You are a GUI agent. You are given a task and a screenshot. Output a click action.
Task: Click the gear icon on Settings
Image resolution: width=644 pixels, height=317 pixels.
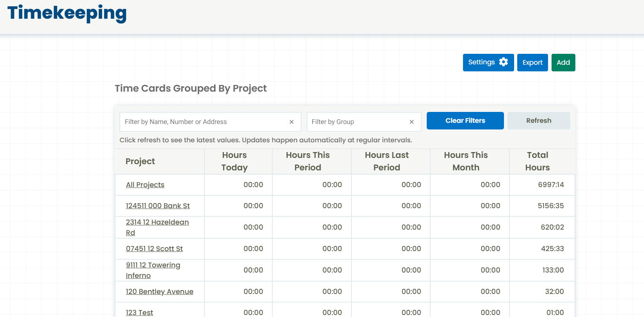coord(504,62)
